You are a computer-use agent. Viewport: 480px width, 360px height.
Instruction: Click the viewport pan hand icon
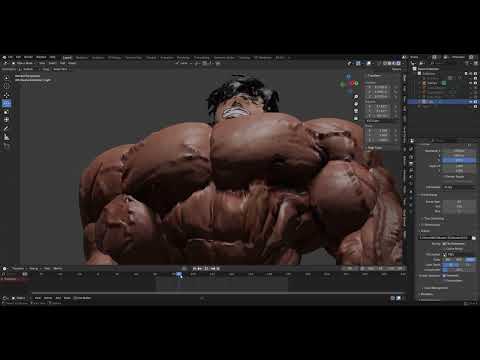pos(356,104)
